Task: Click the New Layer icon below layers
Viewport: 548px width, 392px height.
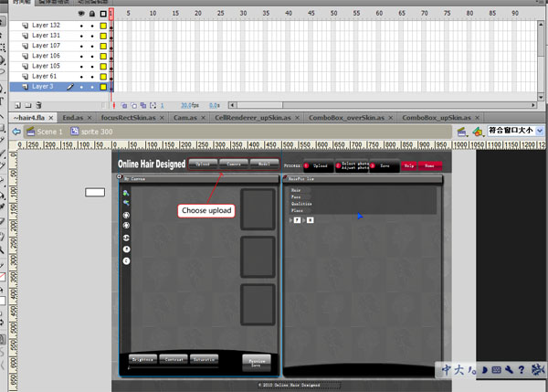Action: click(x=18, y=105)
